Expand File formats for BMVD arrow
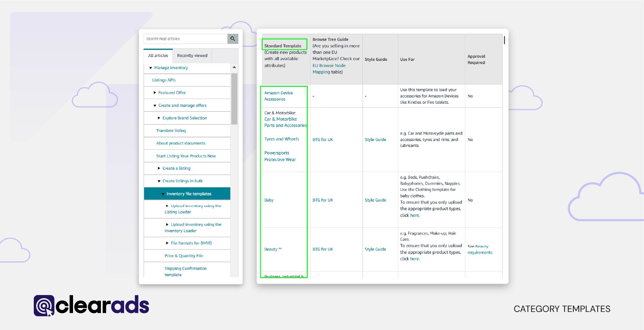The width and height of the screenshot is (644, 330). 167,243
